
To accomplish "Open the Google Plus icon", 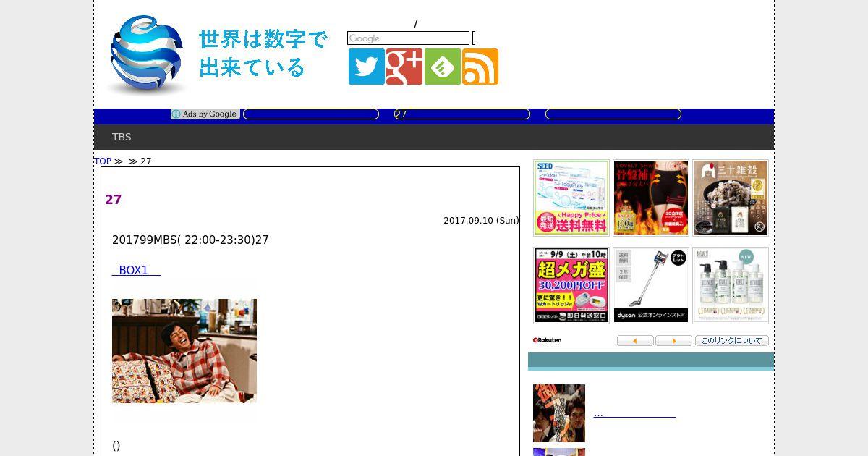I will 404,67.
